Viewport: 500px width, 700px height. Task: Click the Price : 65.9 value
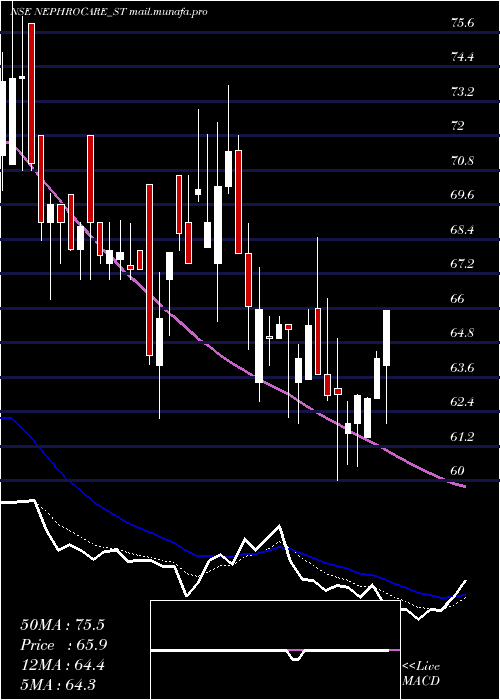coord(63,645)
